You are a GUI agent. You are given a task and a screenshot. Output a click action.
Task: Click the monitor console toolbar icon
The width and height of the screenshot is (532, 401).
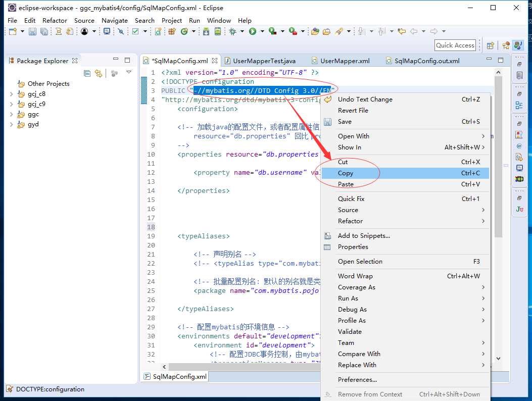107,31
